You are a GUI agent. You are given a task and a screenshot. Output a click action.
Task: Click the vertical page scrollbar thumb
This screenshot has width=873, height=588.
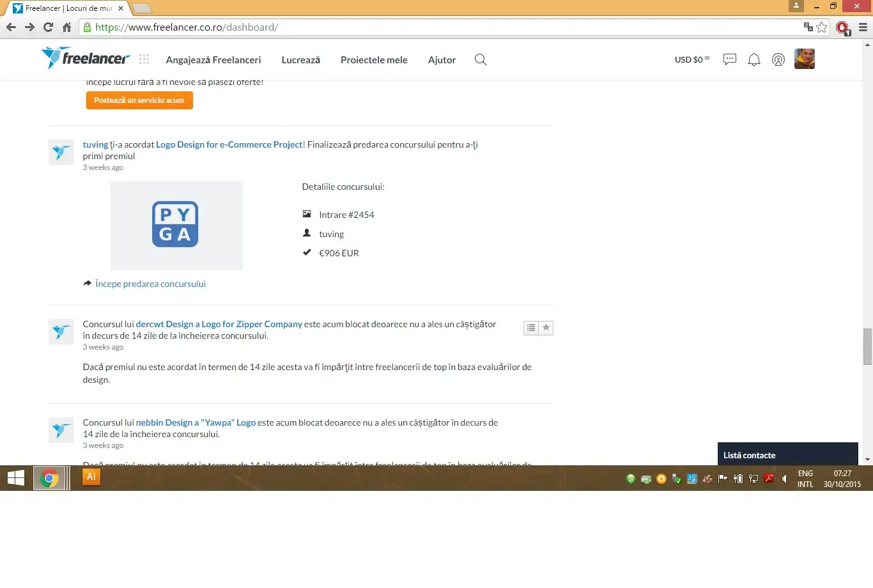tap(867, 346)
